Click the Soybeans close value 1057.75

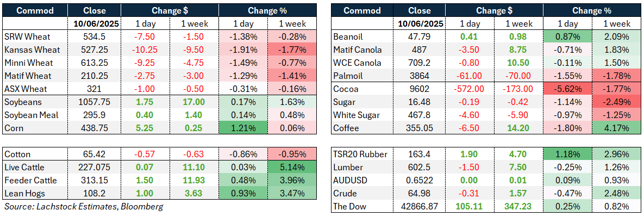point(95,102)
